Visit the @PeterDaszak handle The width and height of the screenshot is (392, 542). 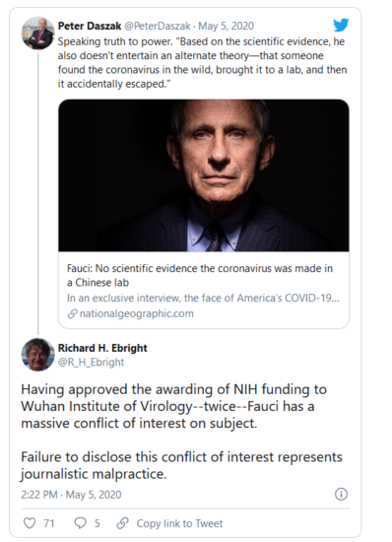[158, 26]
